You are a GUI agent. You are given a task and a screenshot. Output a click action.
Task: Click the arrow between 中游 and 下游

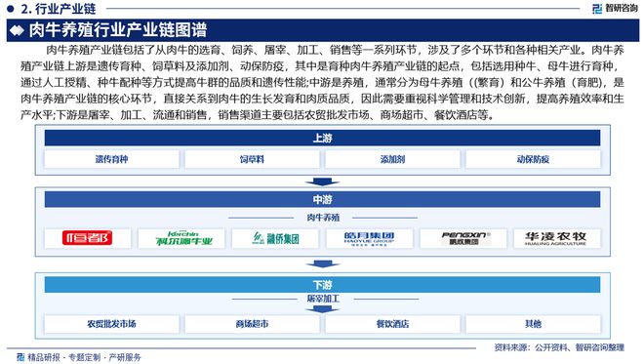click(322, 263)
